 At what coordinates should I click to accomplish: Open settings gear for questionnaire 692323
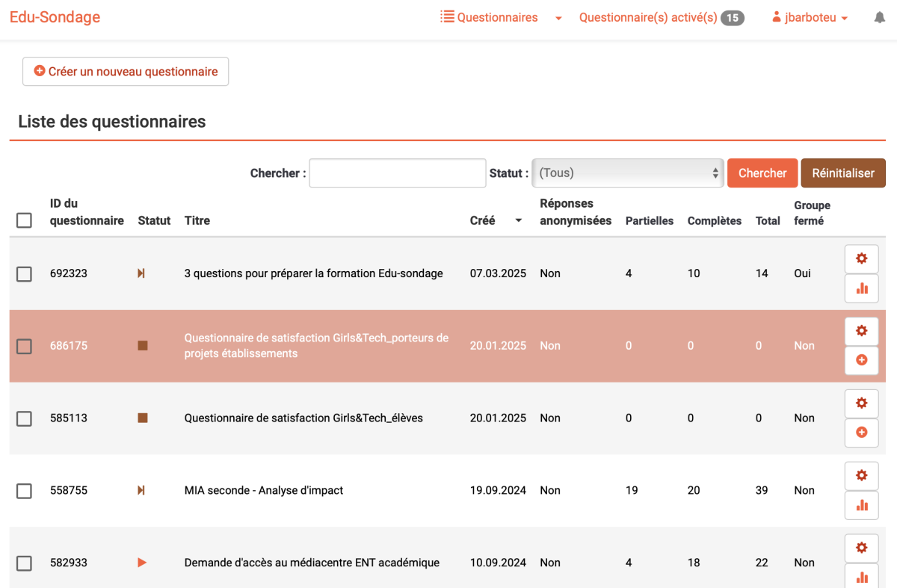[861, 259]
